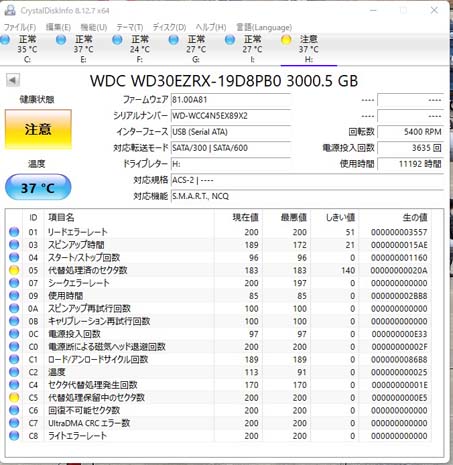
Task: Select the yellow caution orb for disk H:
Action: coord(286,40)
